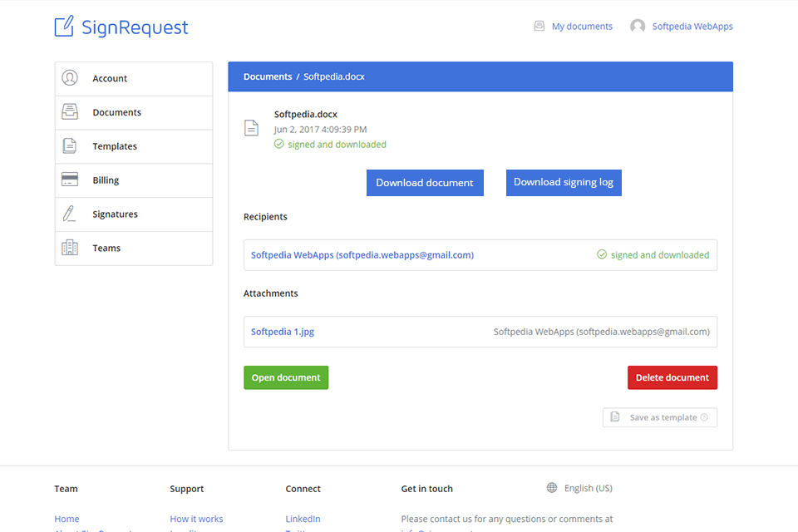Click the Softpedia.docx file icon
Viewport: 798px width, 532px height.
click(251, 128)
